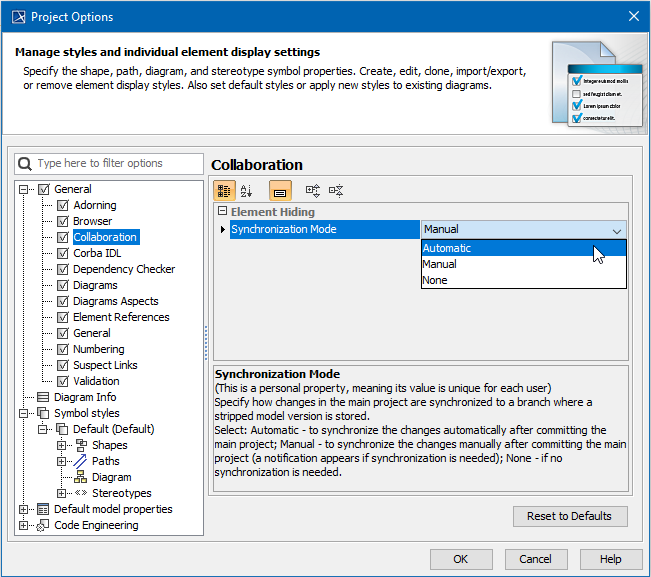The height and width of the screenshot is (577, 651).
Task: Toggle the Adorning checkbox icon
Action: (x=62, y=205)
